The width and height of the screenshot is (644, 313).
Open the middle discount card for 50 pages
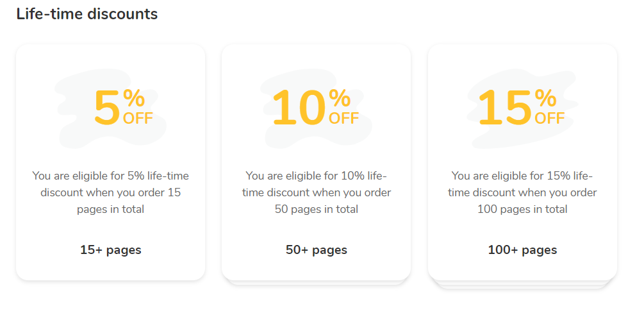tap(317, 162)
